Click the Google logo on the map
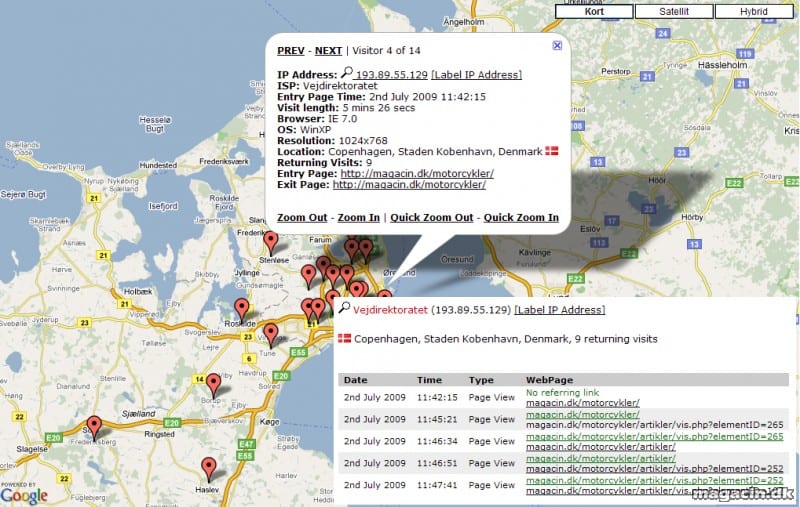 (24, 495)
